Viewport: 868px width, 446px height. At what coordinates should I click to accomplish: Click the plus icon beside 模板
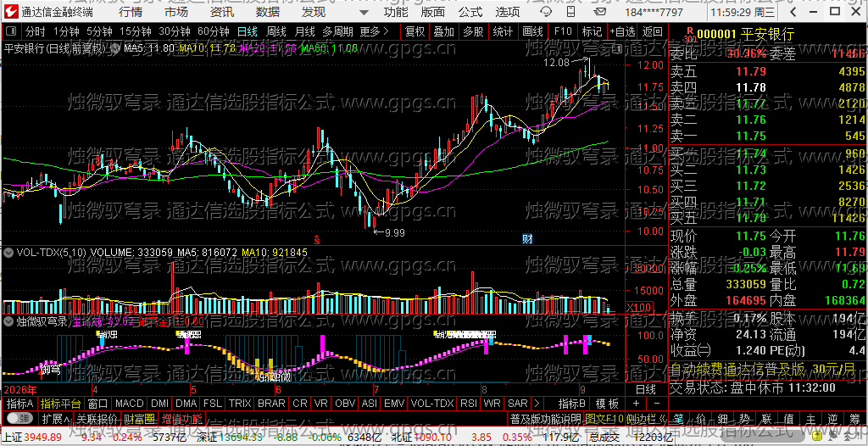click(x=636, y=404)
